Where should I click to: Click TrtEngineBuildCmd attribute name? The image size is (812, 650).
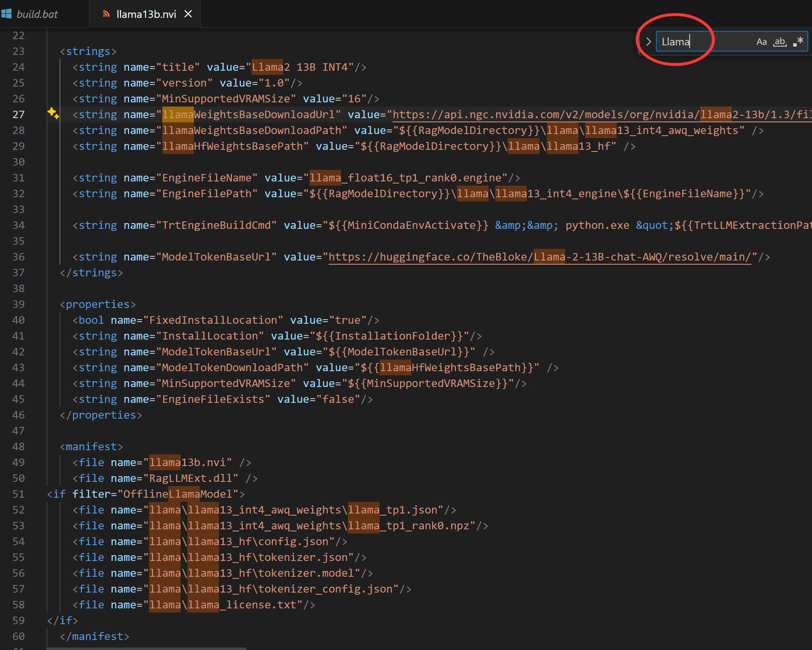pos(216,225)
